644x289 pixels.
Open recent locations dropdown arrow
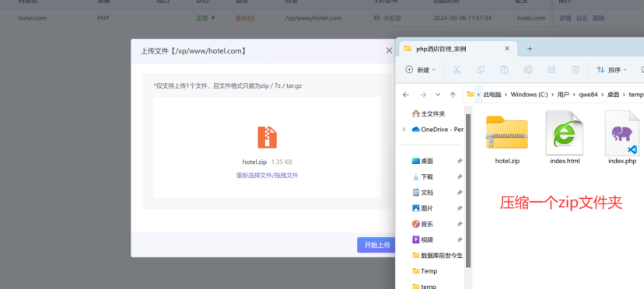(438, 95)
